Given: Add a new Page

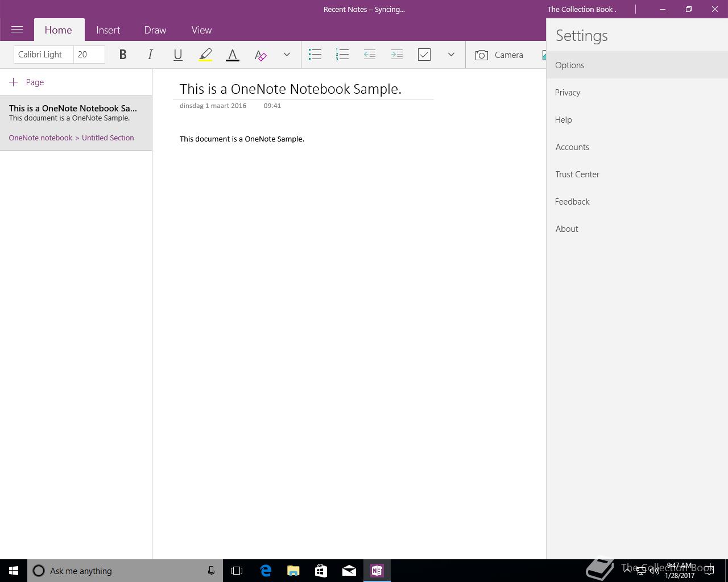Looking at the screenshot, I should point(27,82).
